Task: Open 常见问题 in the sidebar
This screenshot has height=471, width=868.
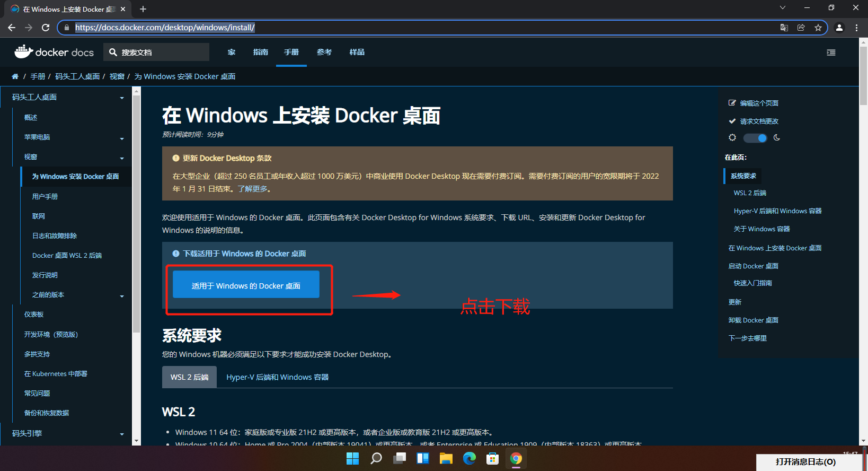Action: 37,393
